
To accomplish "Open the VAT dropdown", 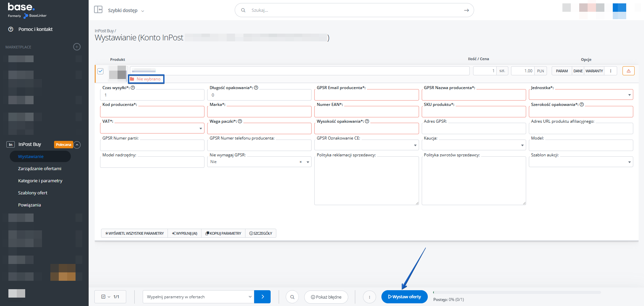I will tap(152, 128).
